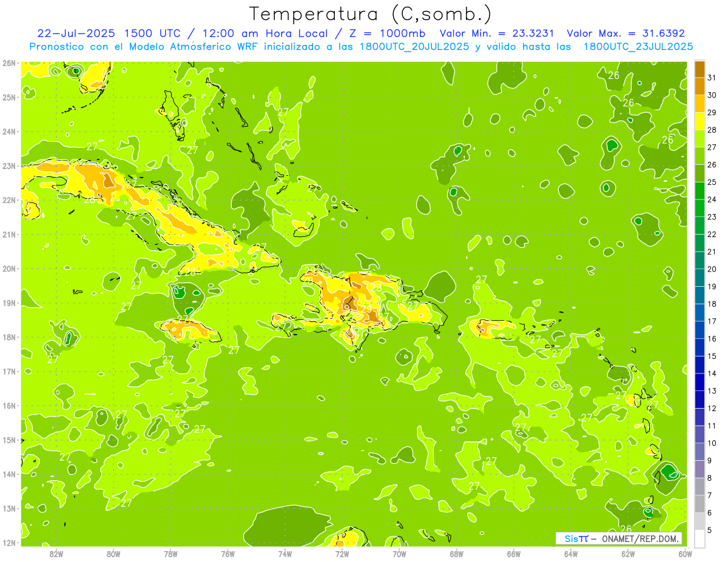Click the 16N latitude label
Image resolution: width=728 pixels, height=562 pixels.
(x=8, y=405)
